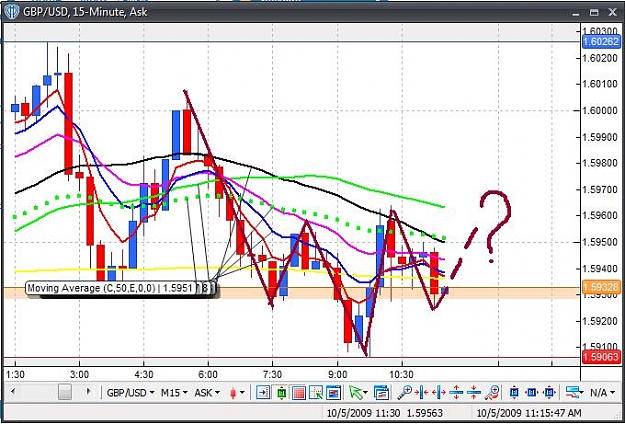Minimize the chart window
The width and height of the screenshot is (625, 424).
(x=576, y=13)
